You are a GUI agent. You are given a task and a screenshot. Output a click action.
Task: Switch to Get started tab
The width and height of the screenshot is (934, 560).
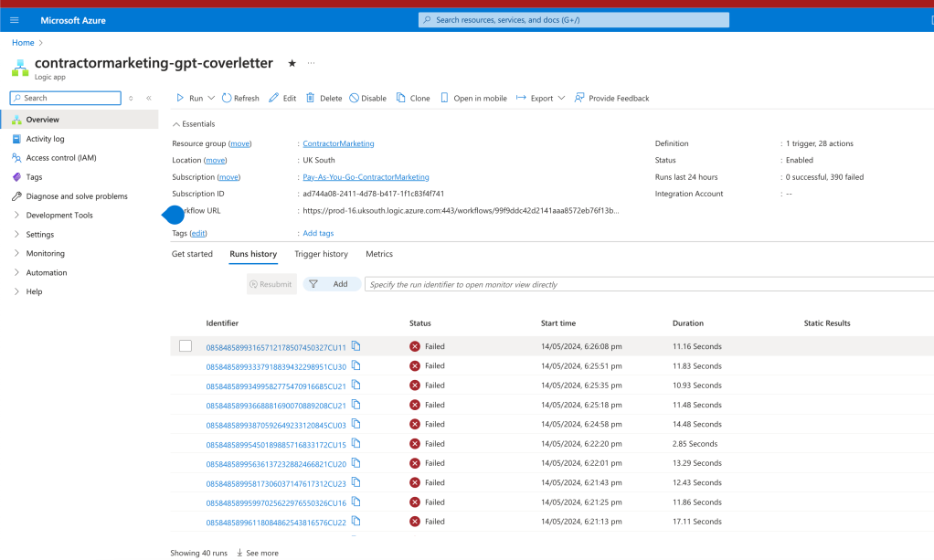click(x=192, y=254)
